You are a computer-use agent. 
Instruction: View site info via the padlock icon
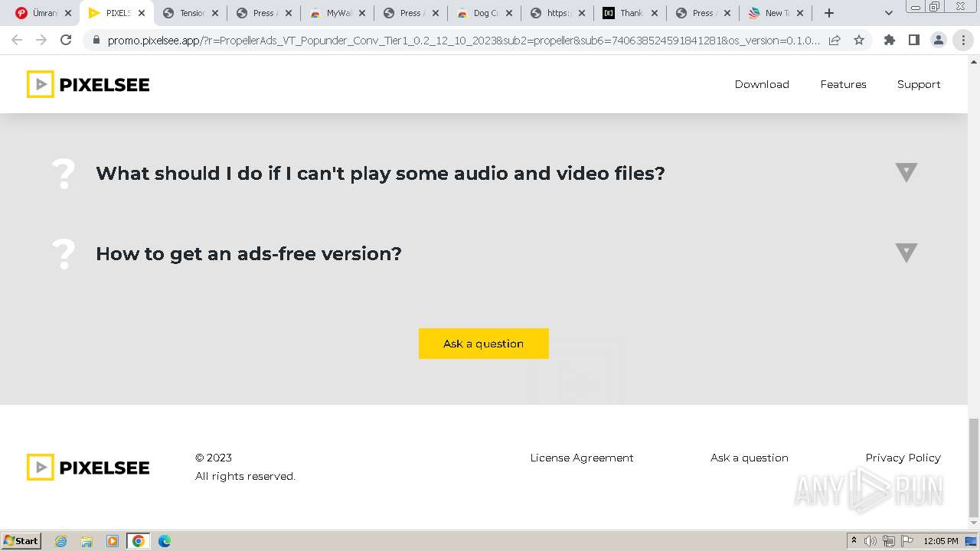(96, 41)
